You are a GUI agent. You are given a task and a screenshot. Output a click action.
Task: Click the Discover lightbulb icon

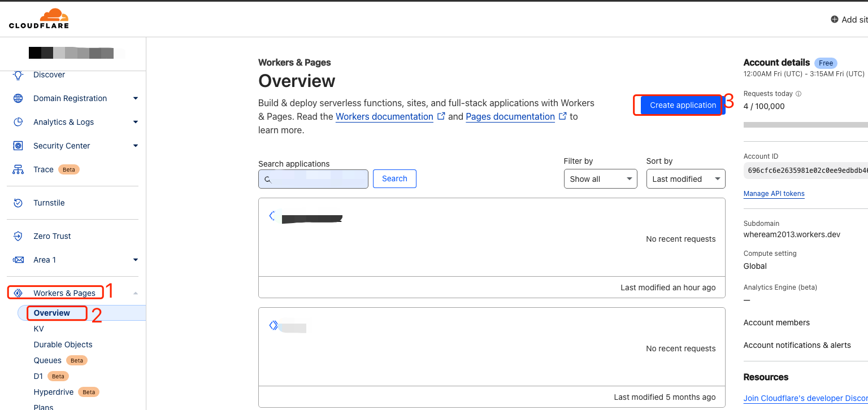point(18,75)
